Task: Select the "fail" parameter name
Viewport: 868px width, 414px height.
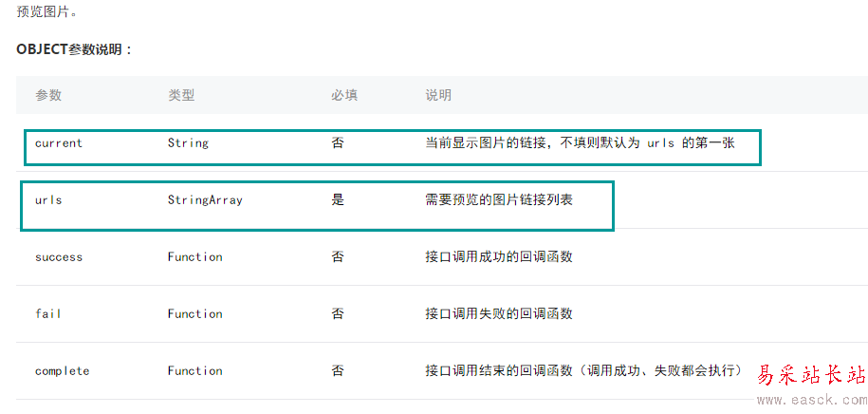Action: pyautogui.click(x=48, y=314)
